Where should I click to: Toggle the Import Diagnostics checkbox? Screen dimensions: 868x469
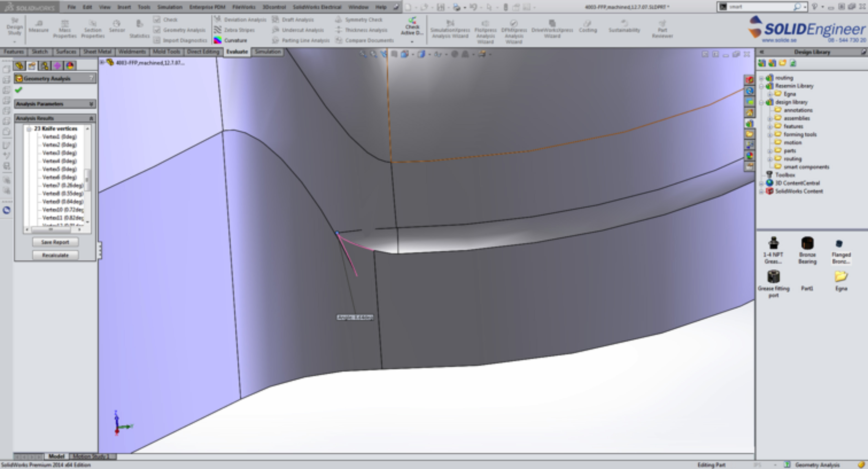pyautogui.click(x=157, y=40)
